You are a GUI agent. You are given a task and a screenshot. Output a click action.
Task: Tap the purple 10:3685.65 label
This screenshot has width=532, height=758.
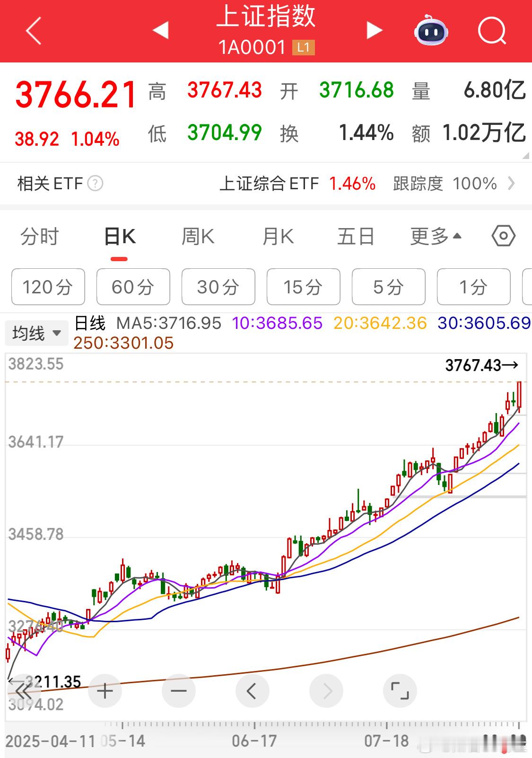[x=277, y=323]
